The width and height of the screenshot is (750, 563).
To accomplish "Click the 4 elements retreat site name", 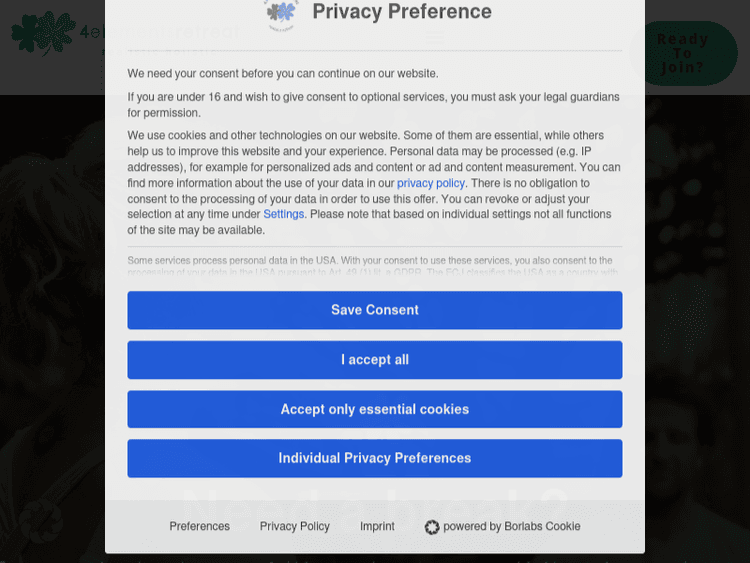I will (90, 33).
